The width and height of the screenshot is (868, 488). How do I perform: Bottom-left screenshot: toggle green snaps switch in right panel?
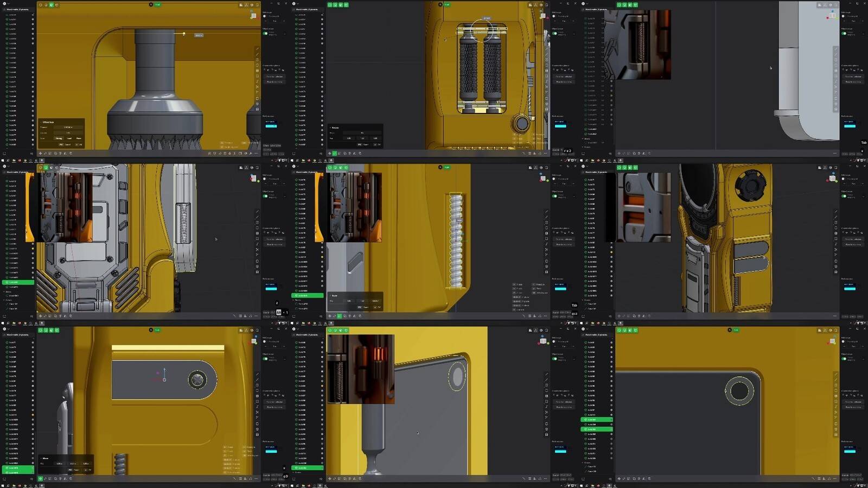tap(265, 358)
